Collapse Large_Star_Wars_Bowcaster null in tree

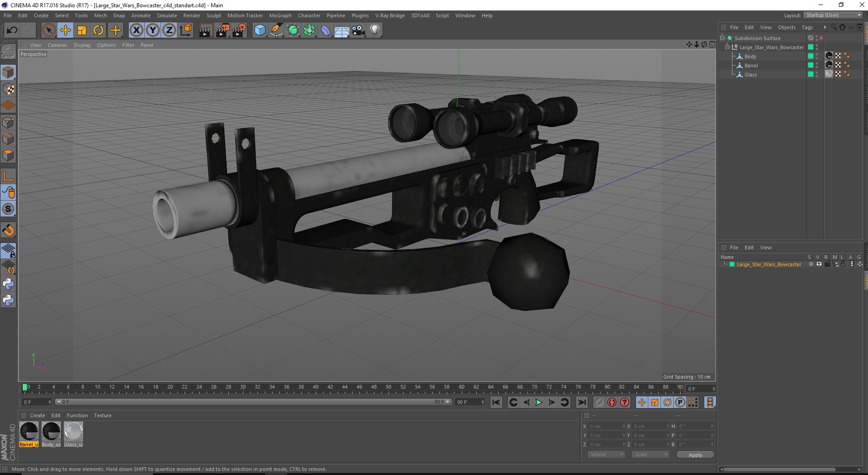(x=727, y=47)
